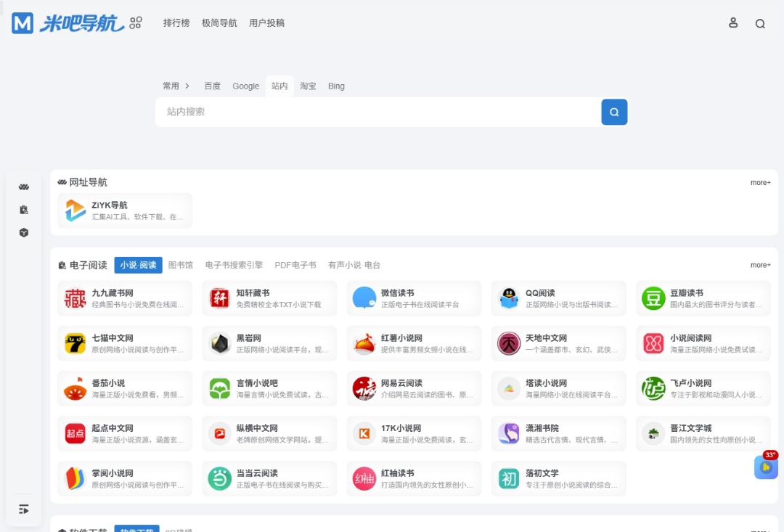Click the 晋江文学城 title text
The image size is (784, 532).
click(691, 428)
